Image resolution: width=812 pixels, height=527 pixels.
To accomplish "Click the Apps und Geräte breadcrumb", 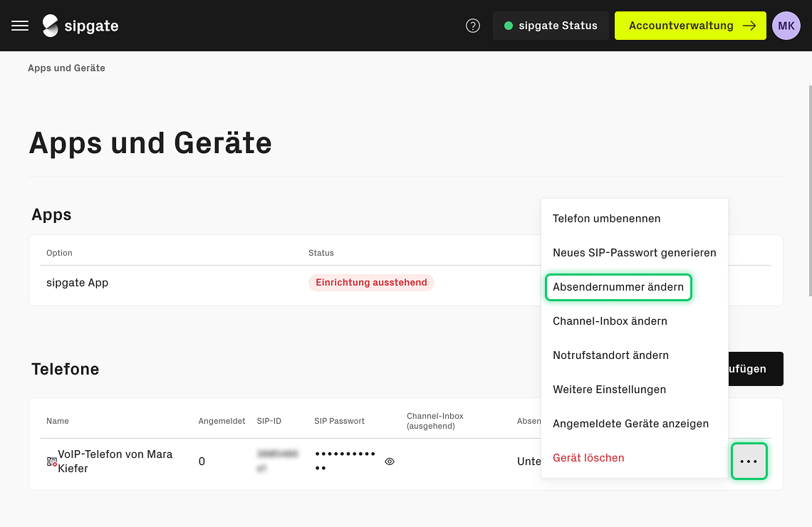I will pyautogui.click(x=66, y=68).
